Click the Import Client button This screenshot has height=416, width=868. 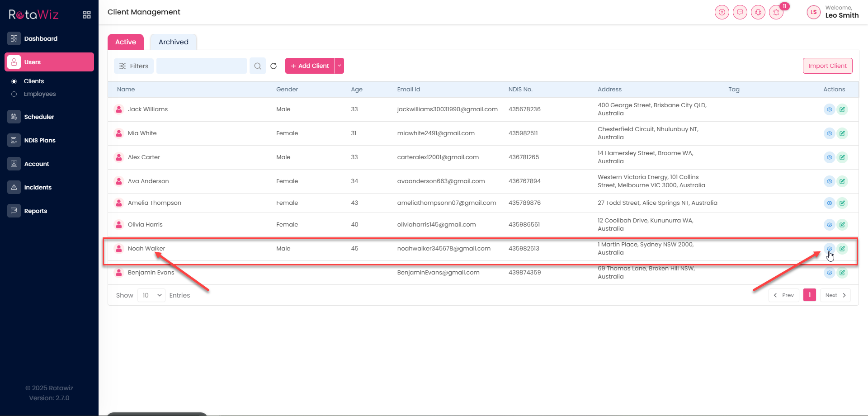827,66
